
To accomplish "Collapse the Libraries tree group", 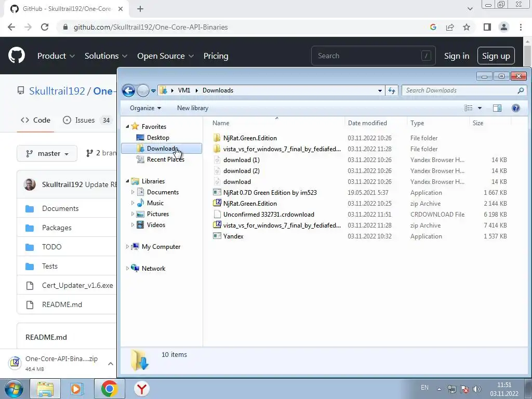I will point(128,181).
